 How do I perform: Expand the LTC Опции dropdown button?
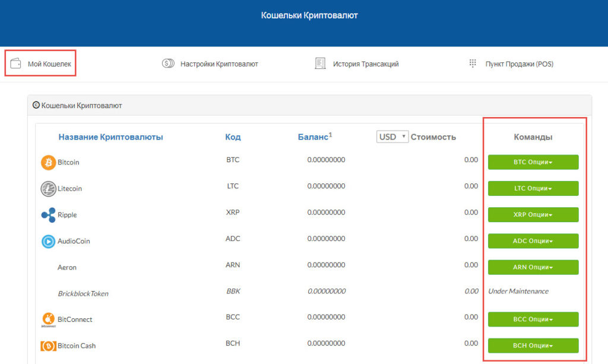click(533, 188)
